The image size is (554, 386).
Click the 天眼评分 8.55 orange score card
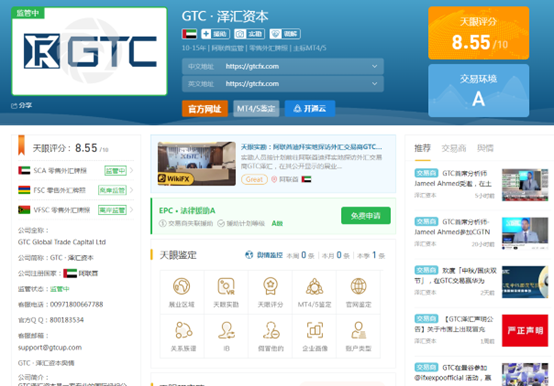478,33
